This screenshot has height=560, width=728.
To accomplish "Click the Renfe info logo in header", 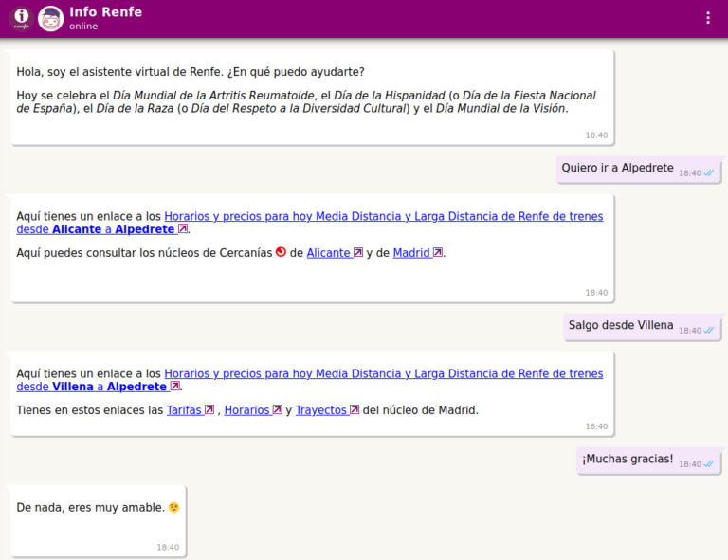I will [21, 18].
